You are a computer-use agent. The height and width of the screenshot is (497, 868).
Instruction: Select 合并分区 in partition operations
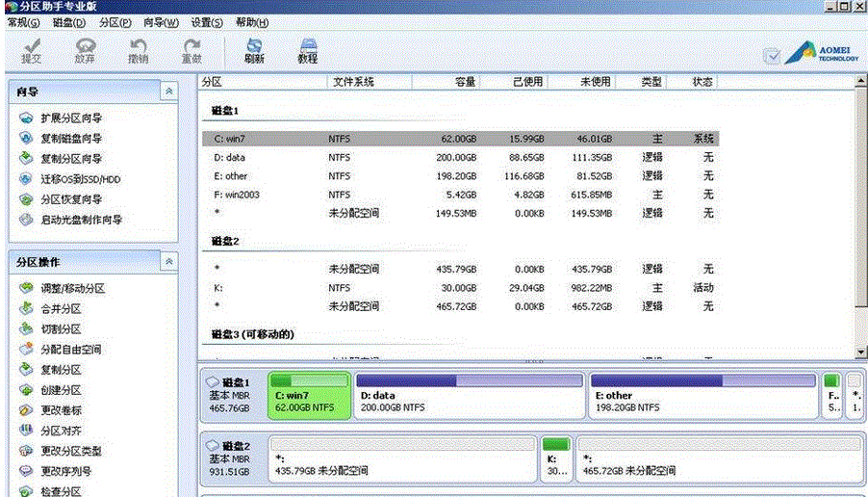(60, 309)
